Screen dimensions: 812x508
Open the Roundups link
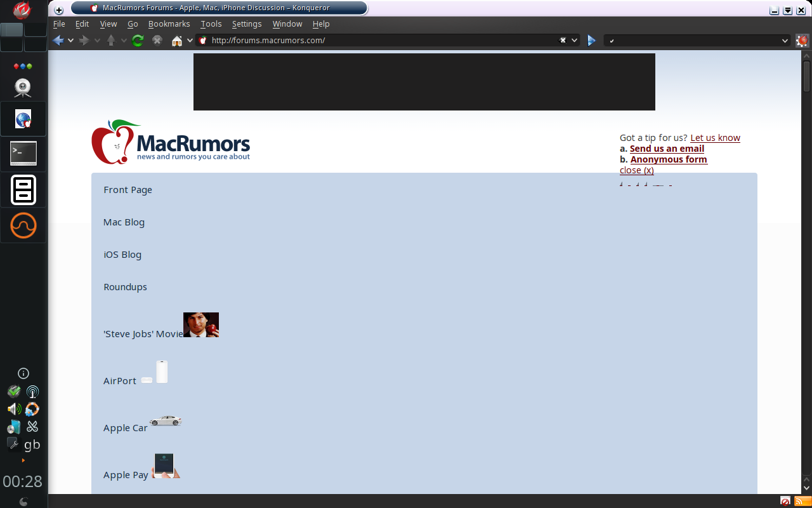click(126, 287)
